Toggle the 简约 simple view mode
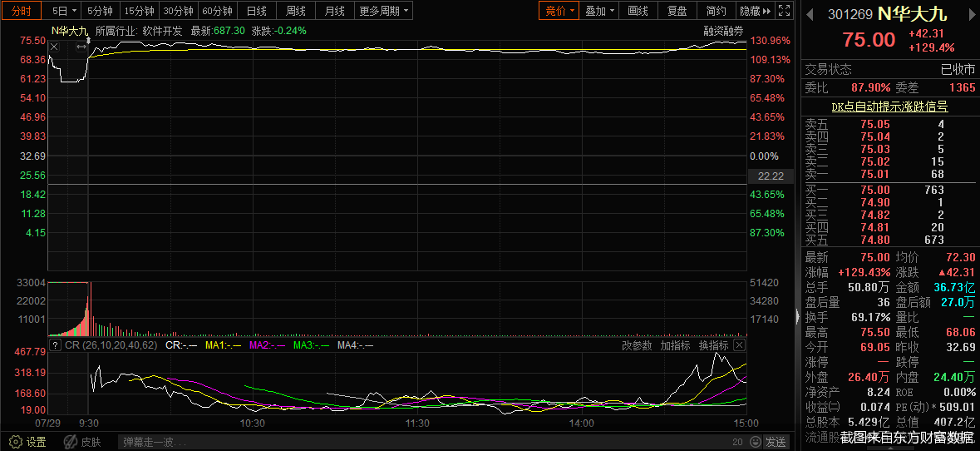Screen dimensions: 980x451 coord(715,11)
